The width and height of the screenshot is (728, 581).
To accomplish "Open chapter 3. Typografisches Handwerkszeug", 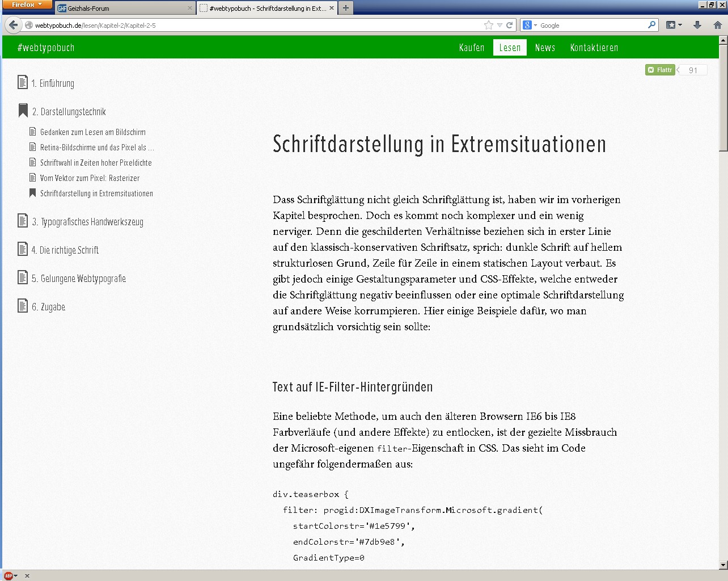I will (87, 222).
